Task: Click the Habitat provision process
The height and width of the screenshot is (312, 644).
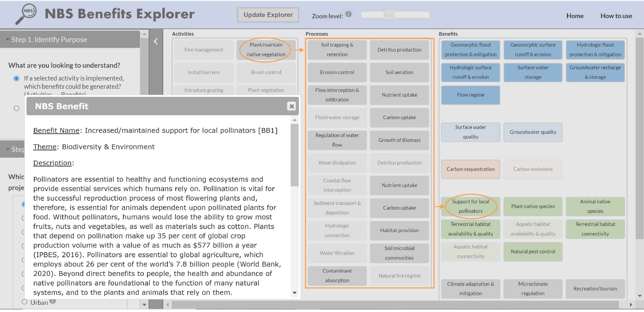Action: (399, 230)
